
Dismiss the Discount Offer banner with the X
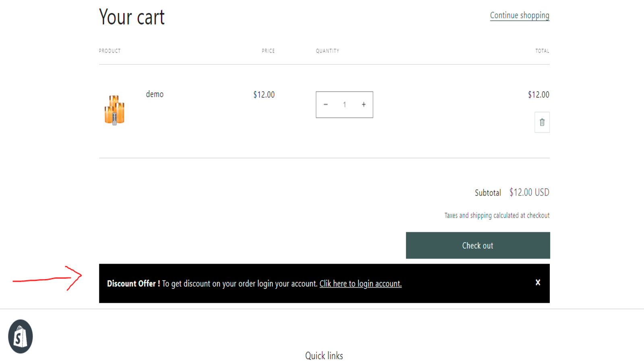click(538, 282)
